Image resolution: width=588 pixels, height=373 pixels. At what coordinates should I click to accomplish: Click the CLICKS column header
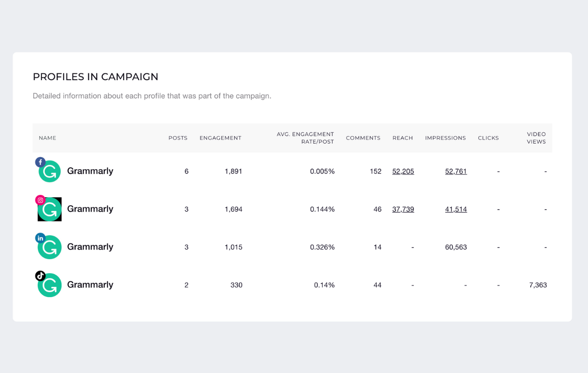point(488,138)
